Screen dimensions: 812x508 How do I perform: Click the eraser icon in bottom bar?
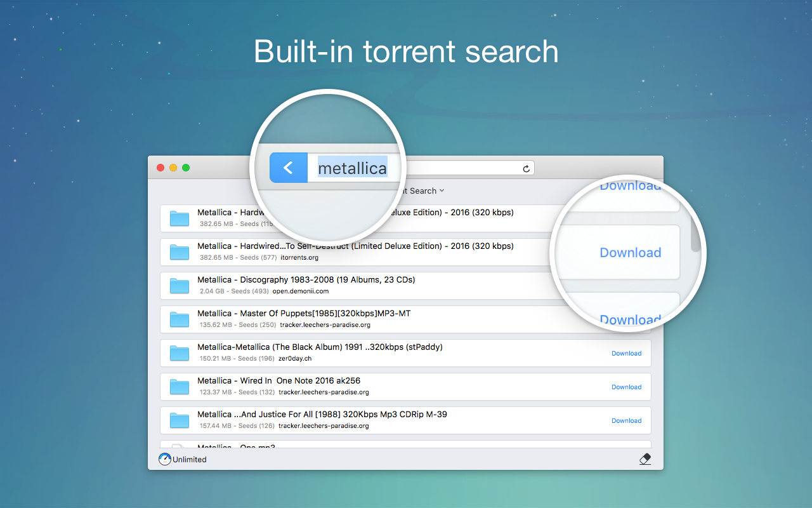coord(645,459)
